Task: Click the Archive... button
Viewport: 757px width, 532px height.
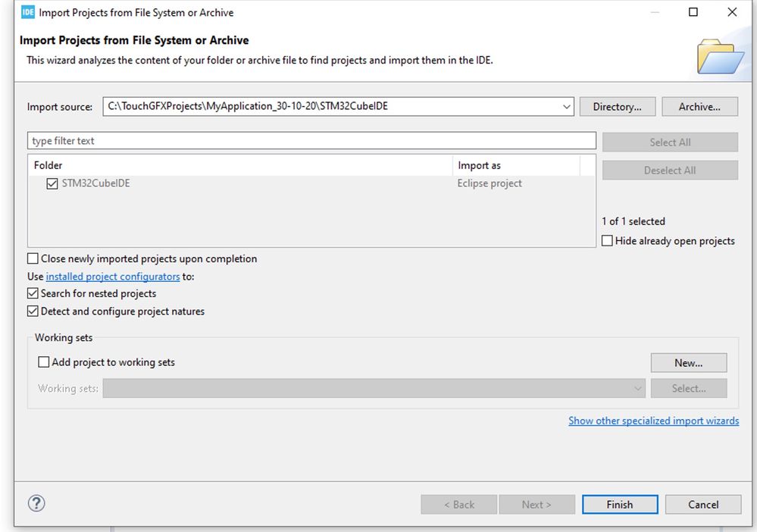Action: (x=699, y=107)
